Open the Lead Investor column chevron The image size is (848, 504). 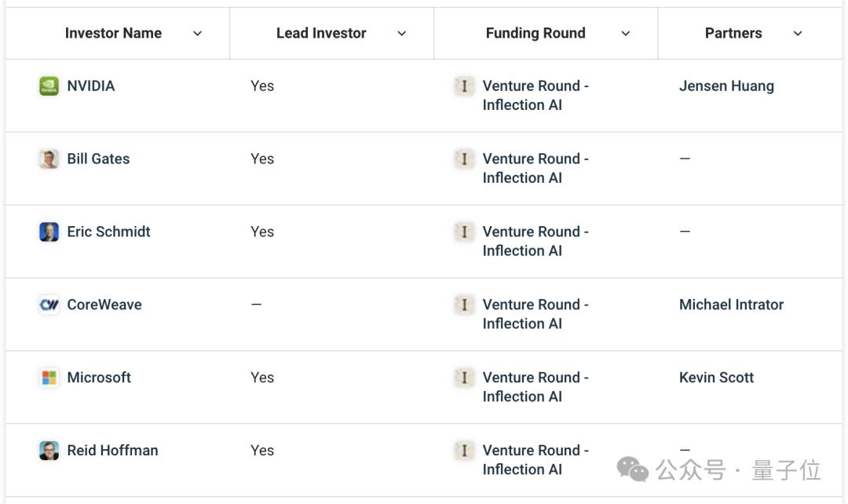(402, 34)
